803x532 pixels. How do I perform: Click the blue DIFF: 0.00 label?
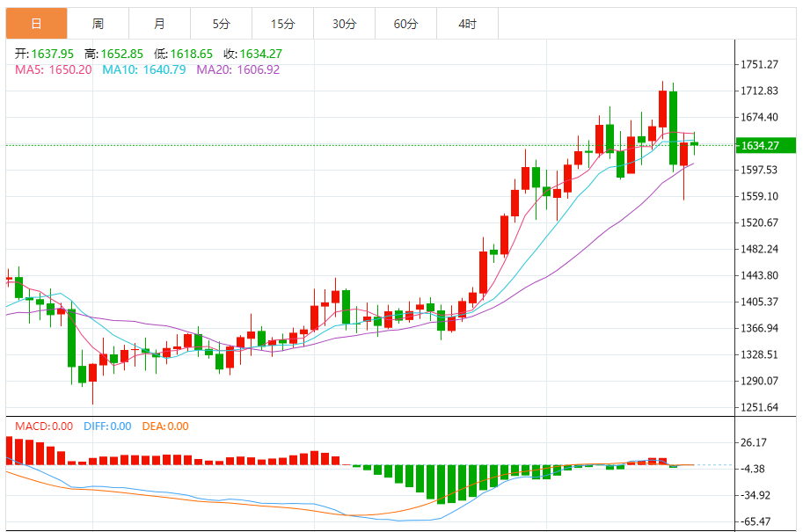click(x=107, y=426)
